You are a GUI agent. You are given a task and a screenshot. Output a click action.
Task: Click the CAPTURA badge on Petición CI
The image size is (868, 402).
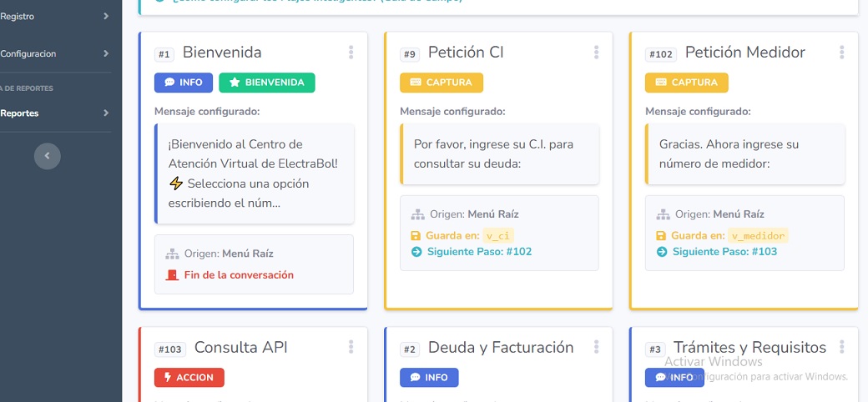click(x=442, y=83)
